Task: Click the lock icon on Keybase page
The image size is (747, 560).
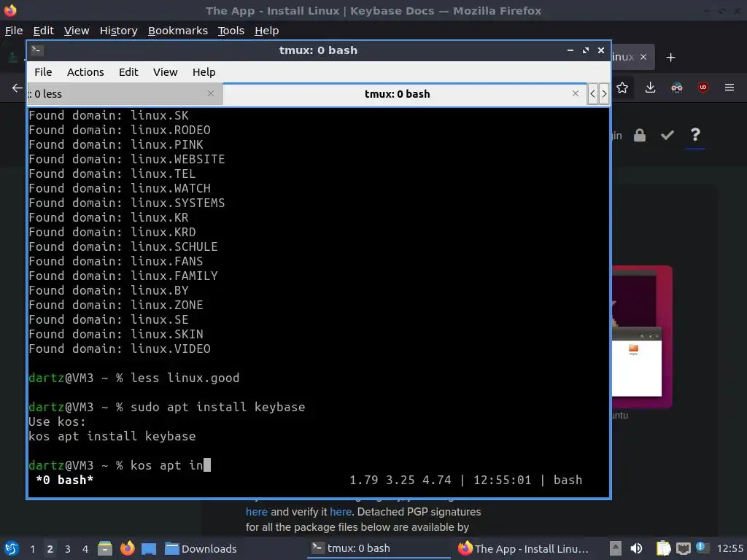Action: coord(639,136)
